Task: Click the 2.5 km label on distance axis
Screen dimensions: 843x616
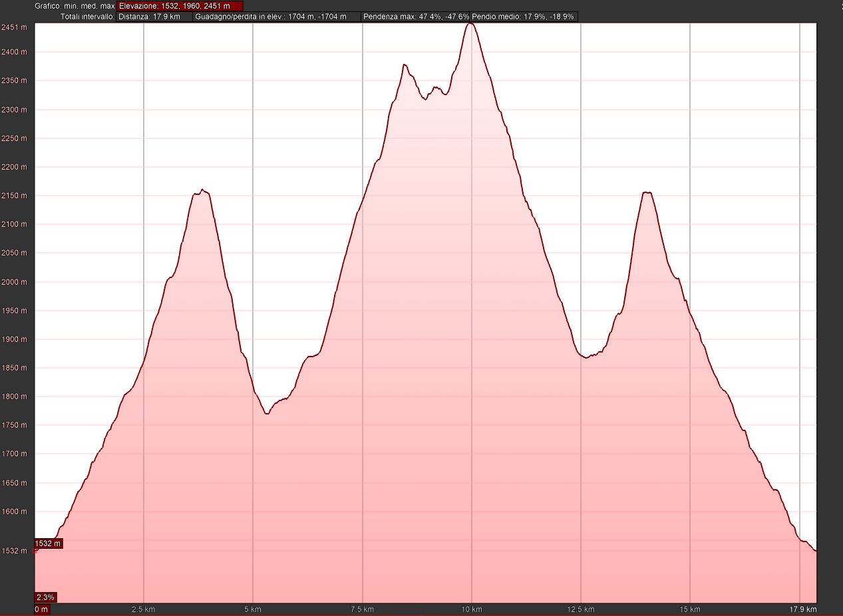Action: tap(143, 609)
